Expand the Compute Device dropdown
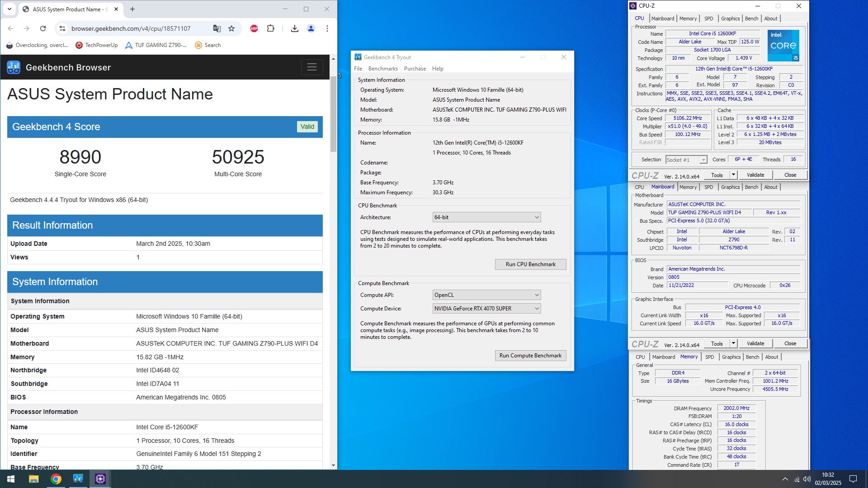 (x=486, y=309)
